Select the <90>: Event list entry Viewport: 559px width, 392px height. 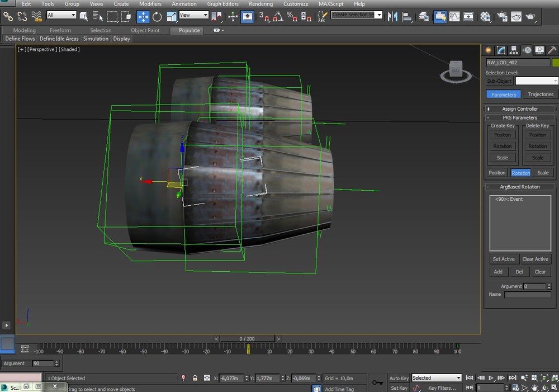pos(509,199)
